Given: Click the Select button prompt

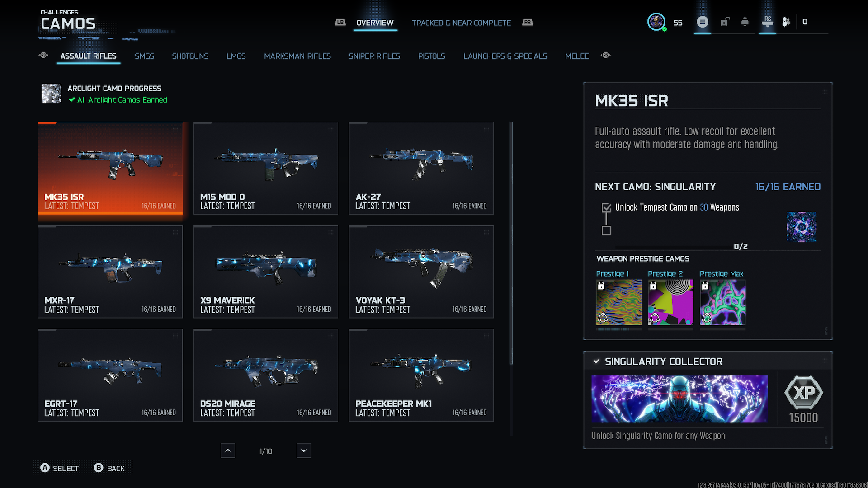Looking at the screenshot, I should point(60,468).
